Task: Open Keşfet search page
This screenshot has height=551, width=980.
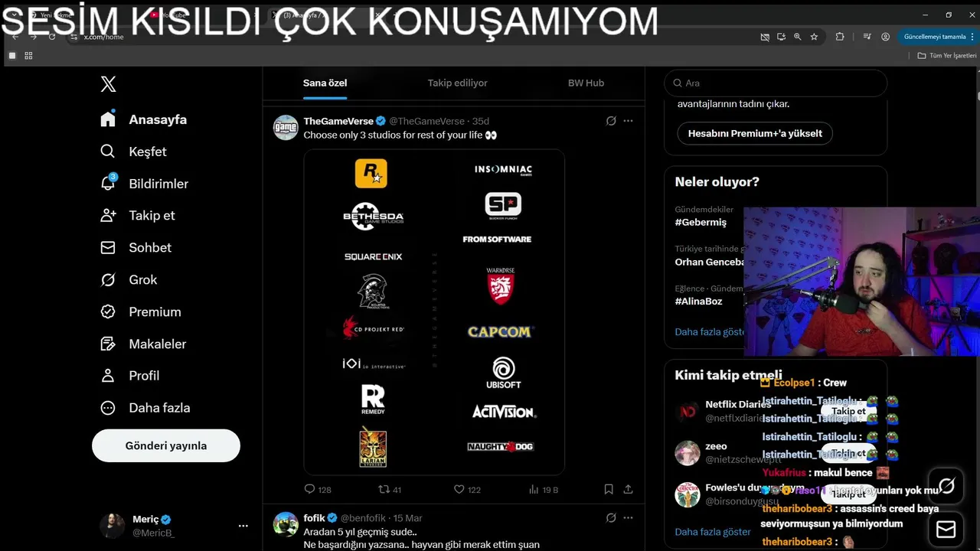Action: pos(133,152)
